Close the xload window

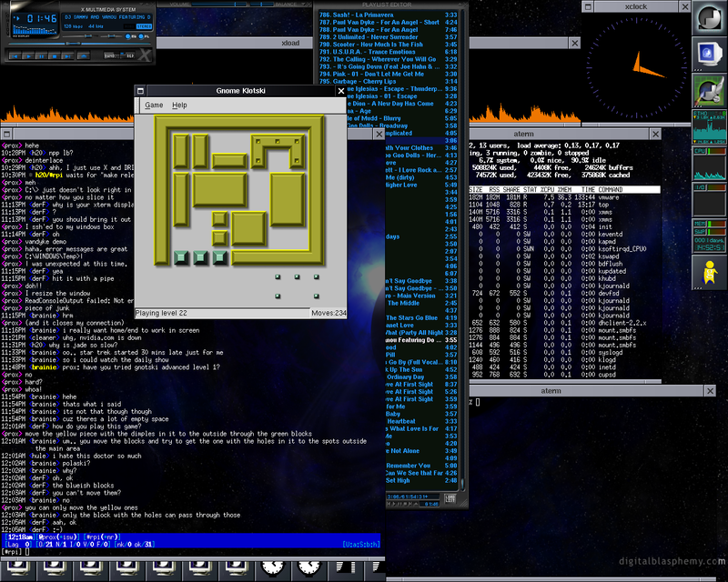pyautogui.click(x=575, y=43)
